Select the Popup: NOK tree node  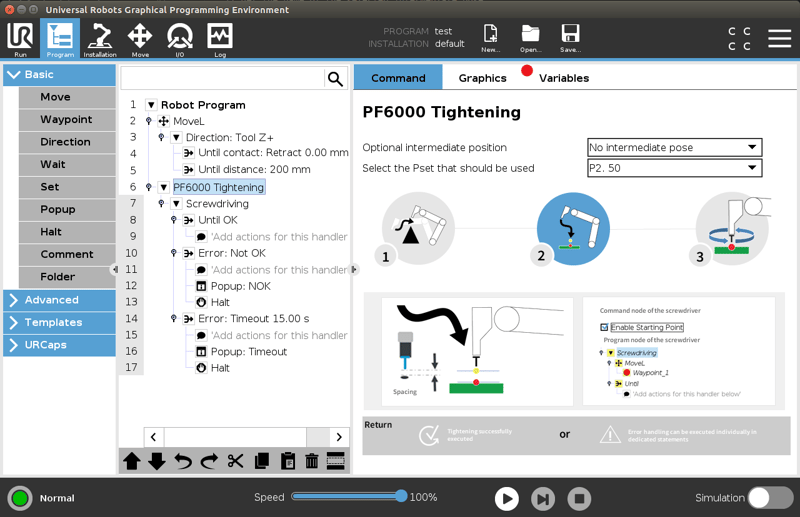[x=240, y=286]
